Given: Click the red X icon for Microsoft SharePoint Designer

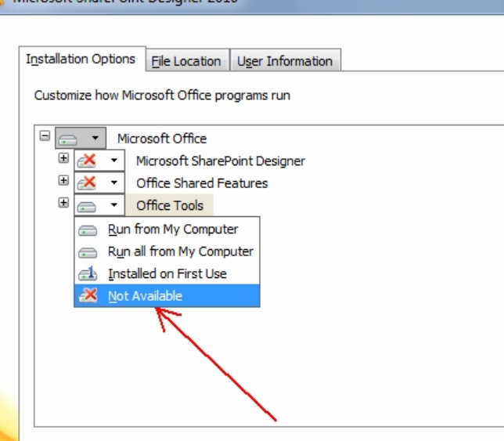Looking at the screenshot, I should coord(87,161).
